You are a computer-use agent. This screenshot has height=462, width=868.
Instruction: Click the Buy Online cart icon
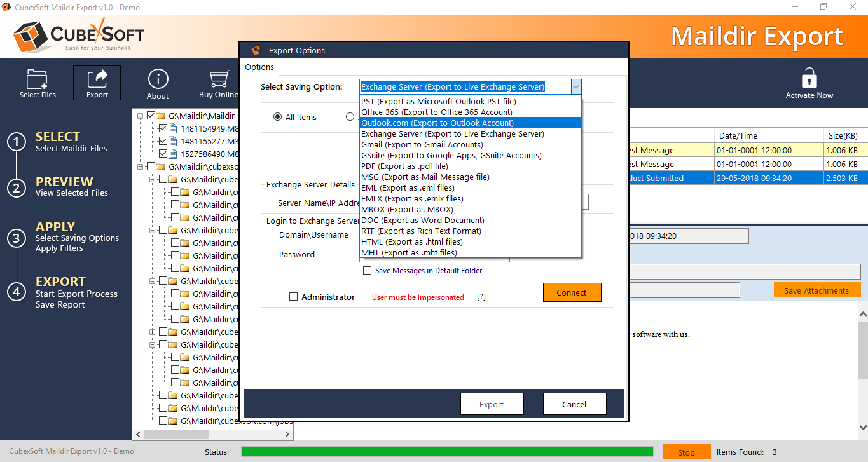point(219,79)
